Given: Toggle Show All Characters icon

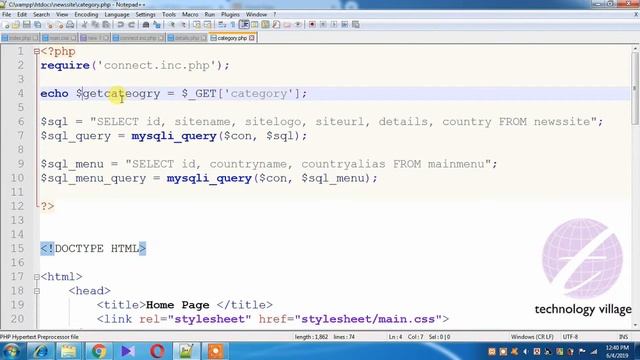Looking at the screenshot, I should (233, 25).
